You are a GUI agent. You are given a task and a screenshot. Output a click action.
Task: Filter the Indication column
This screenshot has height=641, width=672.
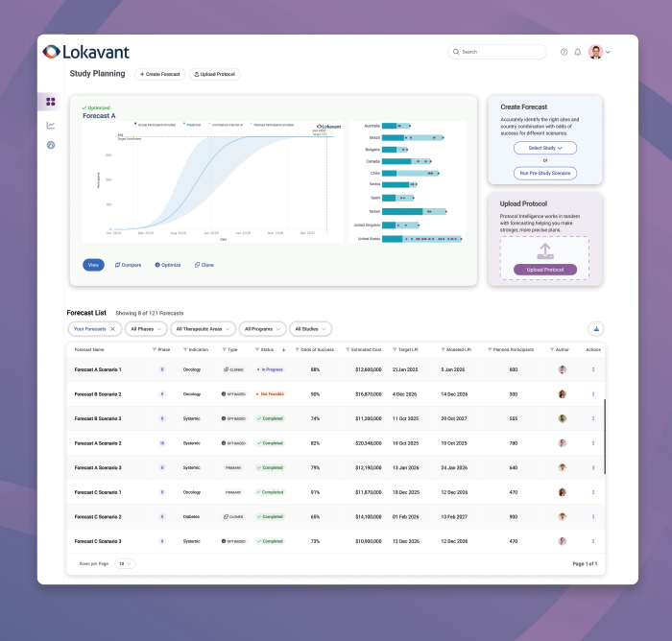[185, 349]
